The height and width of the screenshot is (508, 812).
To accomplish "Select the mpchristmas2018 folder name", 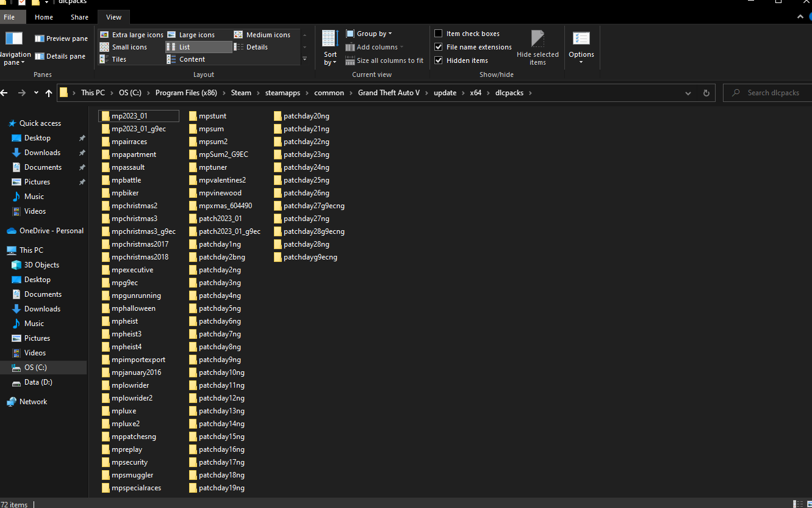I will [x=140, y=257].
